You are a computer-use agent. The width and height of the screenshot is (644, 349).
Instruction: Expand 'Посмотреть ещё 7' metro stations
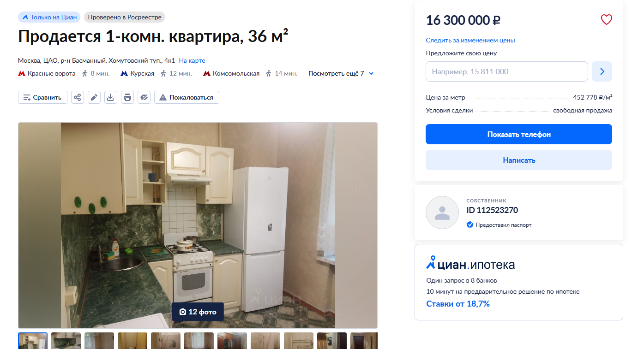point(341,73)
